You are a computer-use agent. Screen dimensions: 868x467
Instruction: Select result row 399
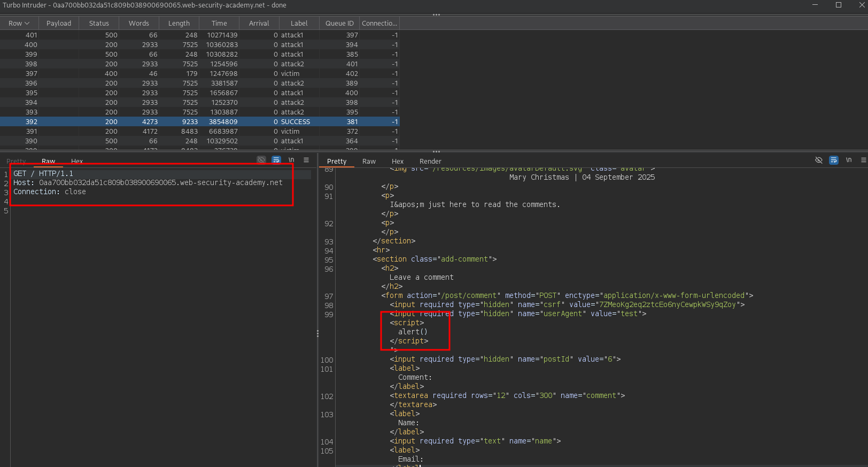[x=199, y=54]
